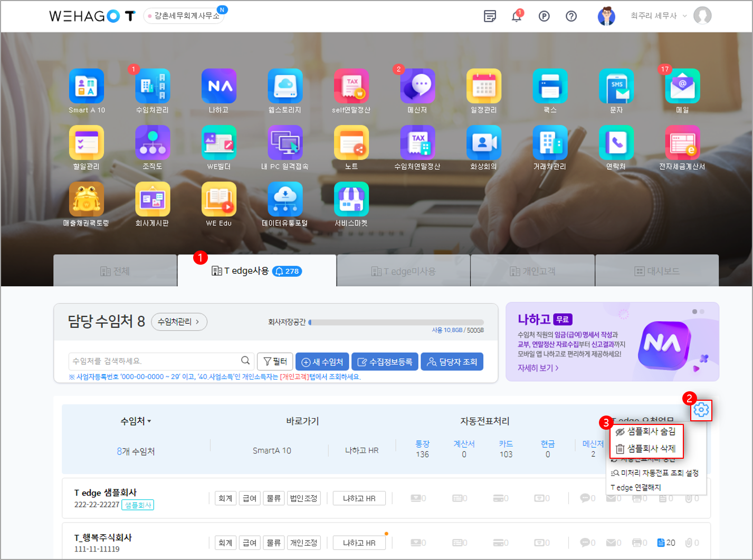Open the 나하고 NA app icon
This screenshot has width=753, height=560.
pyautogui.click(x=218, y=86)
